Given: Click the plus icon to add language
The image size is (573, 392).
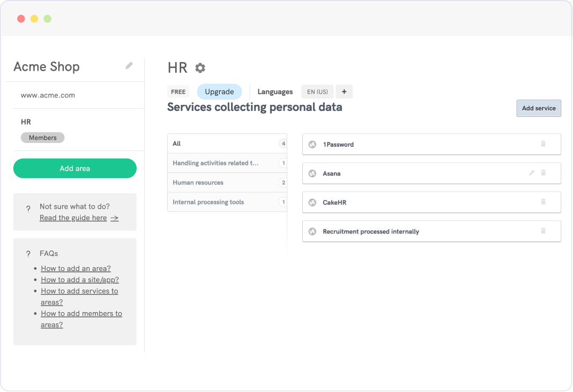Looking at the screenshot, I should click(344, 92).
